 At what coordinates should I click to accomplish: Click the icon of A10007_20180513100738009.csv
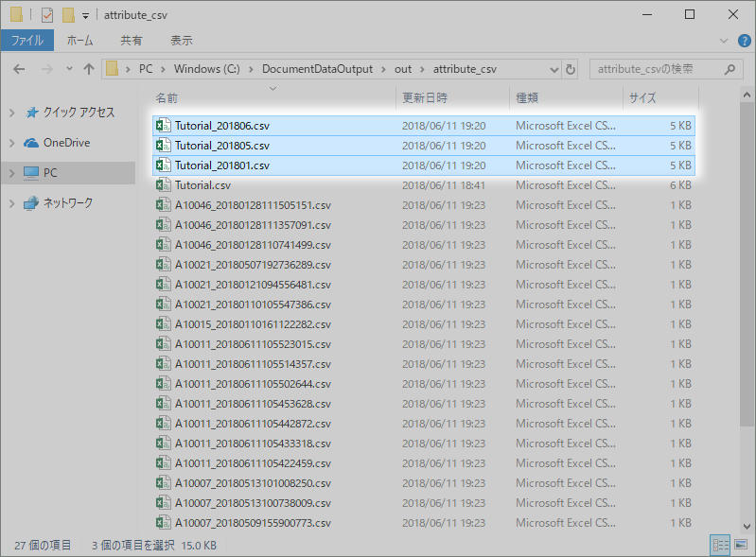tap(163, 503)
